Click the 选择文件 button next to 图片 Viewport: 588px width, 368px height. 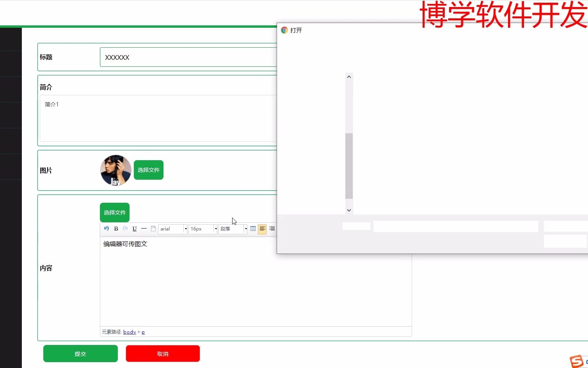click(x=148, y=170)
